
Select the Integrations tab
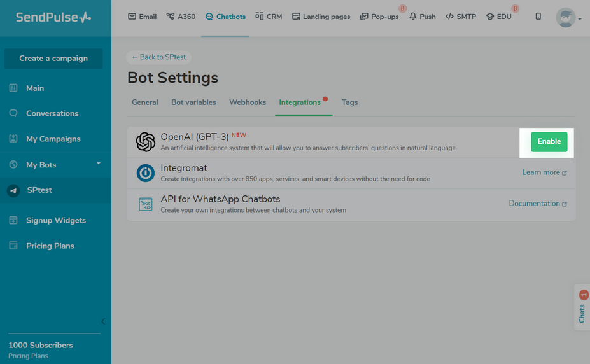(300, 102)
